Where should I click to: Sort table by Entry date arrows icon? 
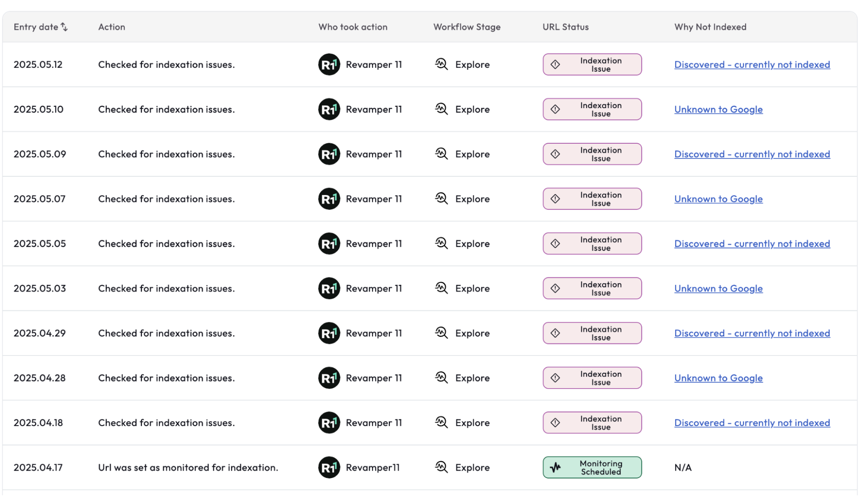pos(64,27)
